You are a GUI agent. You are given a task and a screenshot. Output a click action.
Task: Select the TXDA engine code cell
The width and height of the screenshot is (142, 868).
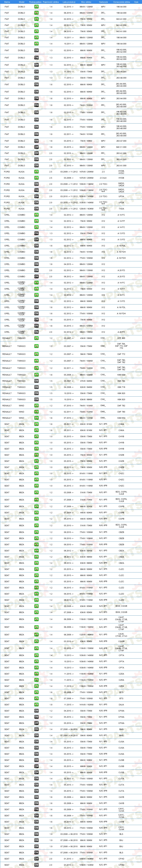pyautogui.click(x=121, y=209)
